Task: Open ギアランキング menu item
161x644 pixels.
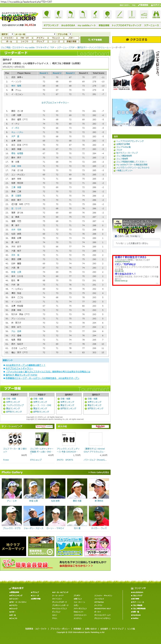Action: coord(51,25)
